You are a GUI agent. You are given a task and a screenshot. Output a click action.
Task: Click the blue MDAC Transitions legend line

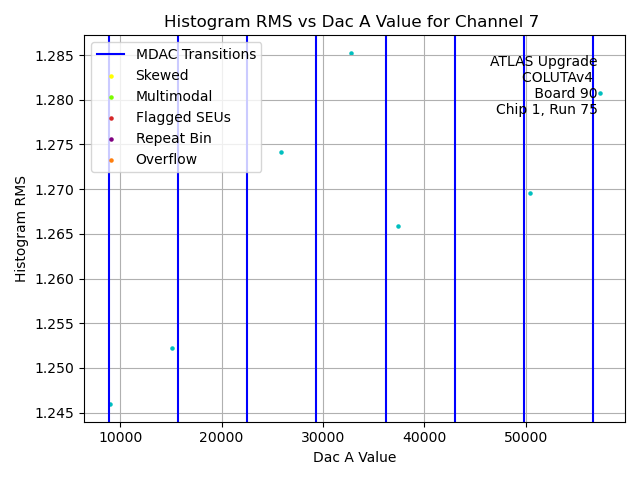point(111,55)
